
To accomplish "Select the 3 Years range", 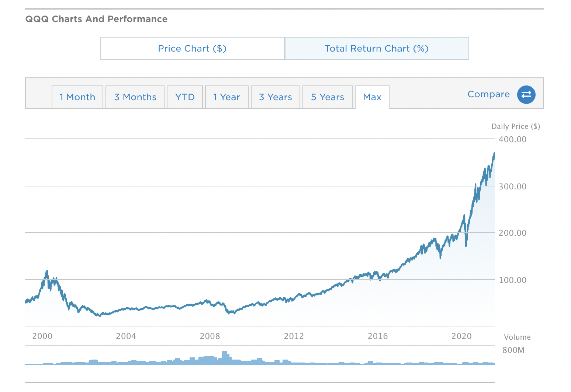I will [x=276, y=97].
